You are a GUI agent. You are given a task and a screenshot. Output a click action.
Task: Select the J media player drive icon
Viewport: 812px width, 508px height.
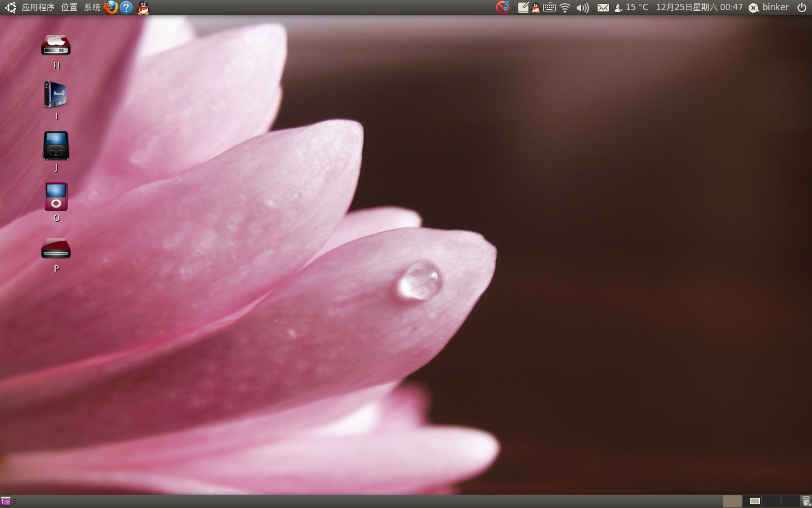click(x=56, y=146)
